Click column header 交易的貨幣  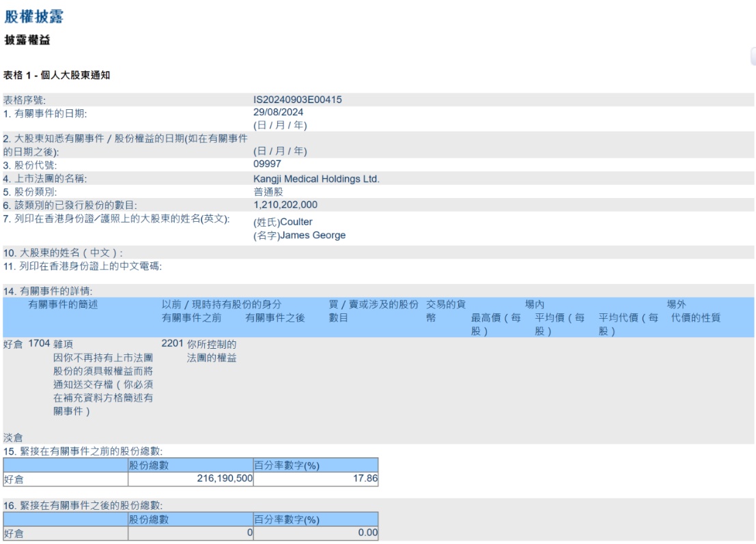(446, 311)
